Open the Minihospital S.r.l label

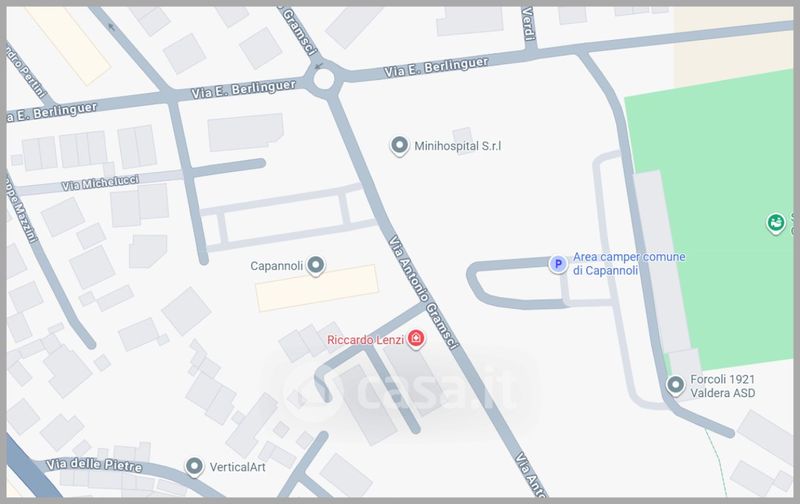tap(458, 146)
